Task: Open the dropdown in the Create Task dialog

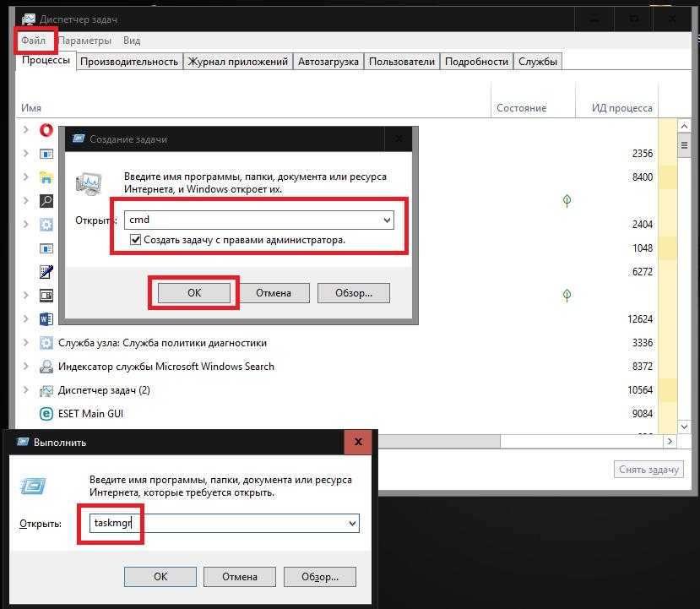Action: [x=387, y=220]
